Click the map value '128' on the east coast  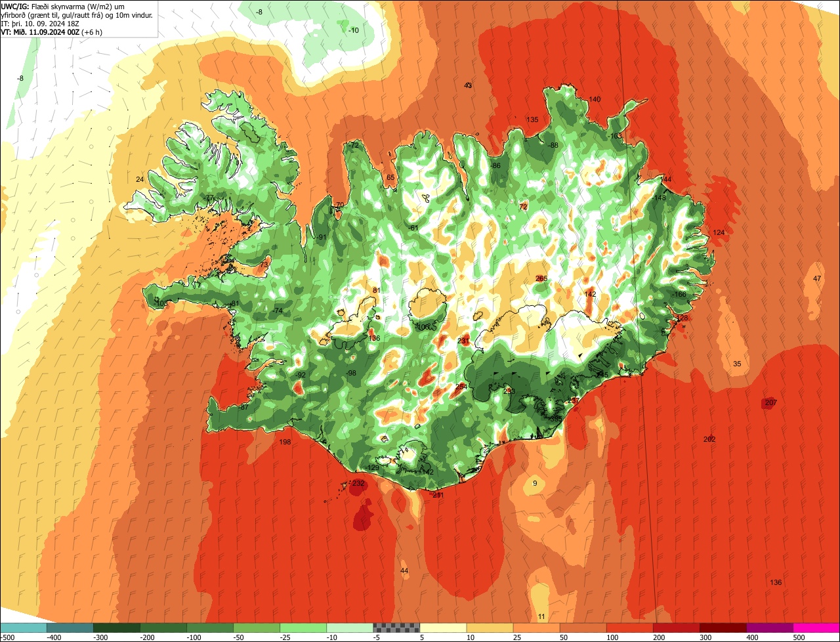tap(682, 318)
